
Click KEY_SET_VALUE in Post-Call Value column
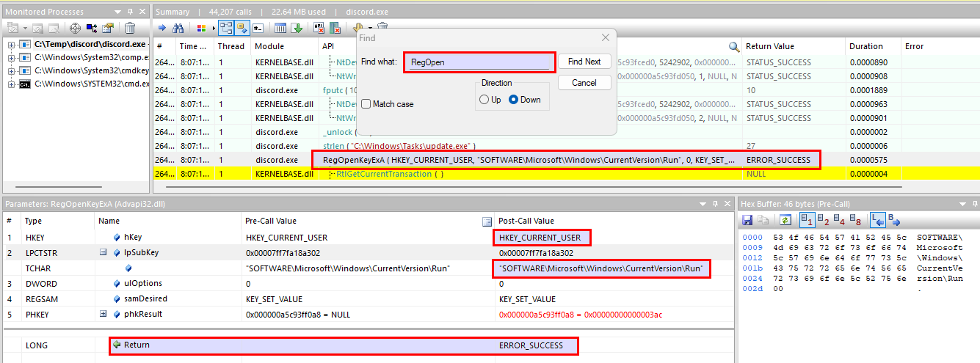pos(527,299)
